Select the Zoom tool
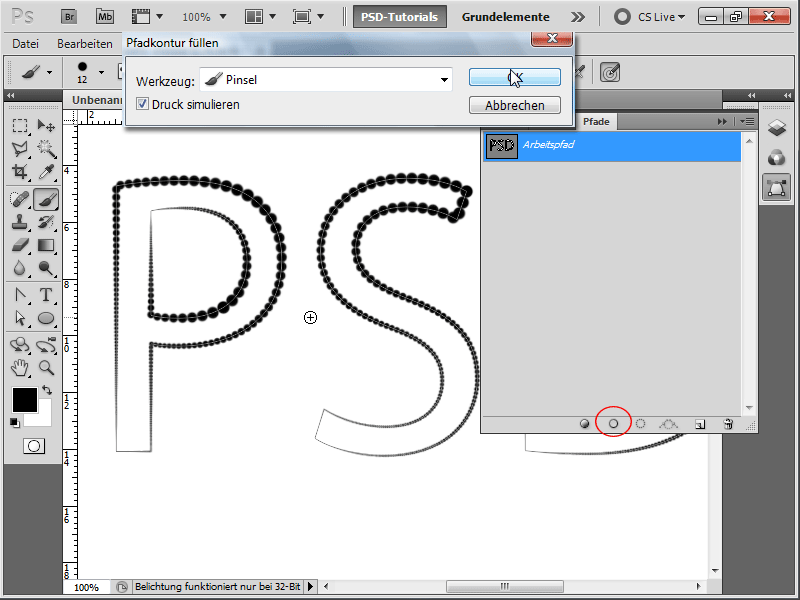800x600 pixels. pos(46,368)
